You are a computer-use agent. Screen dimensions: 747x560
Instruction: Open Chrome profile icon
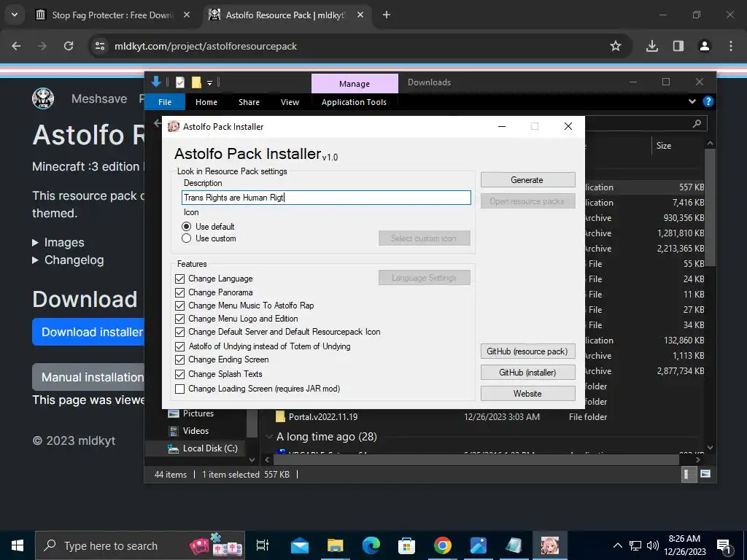point(704,46)
